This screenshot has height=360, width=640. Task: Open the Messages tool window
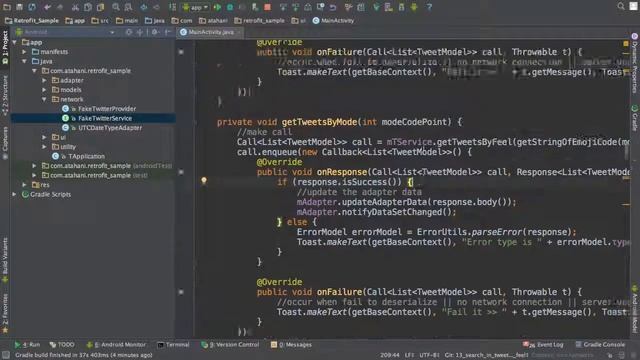pyautogui.click(x=291, y=345)
